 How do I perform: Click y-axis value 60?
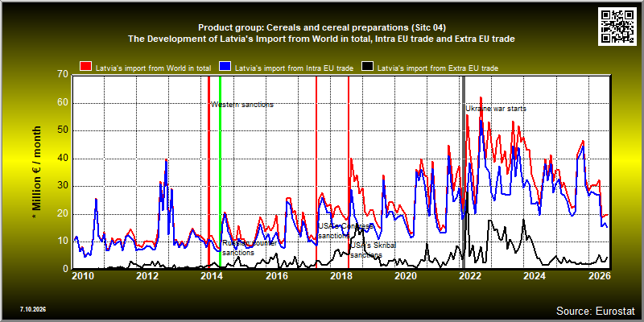(x=63, y=103)
